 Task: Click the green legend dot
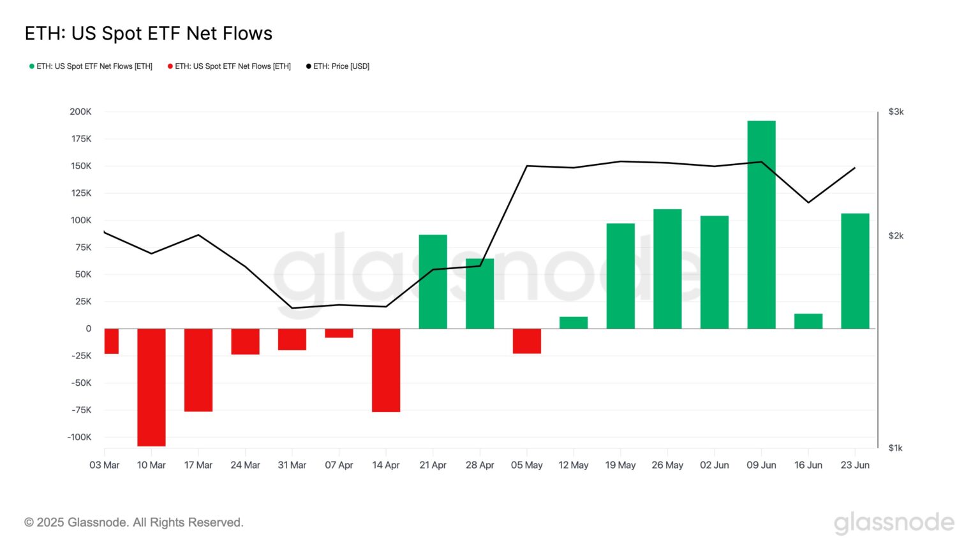tap(32, 66)
